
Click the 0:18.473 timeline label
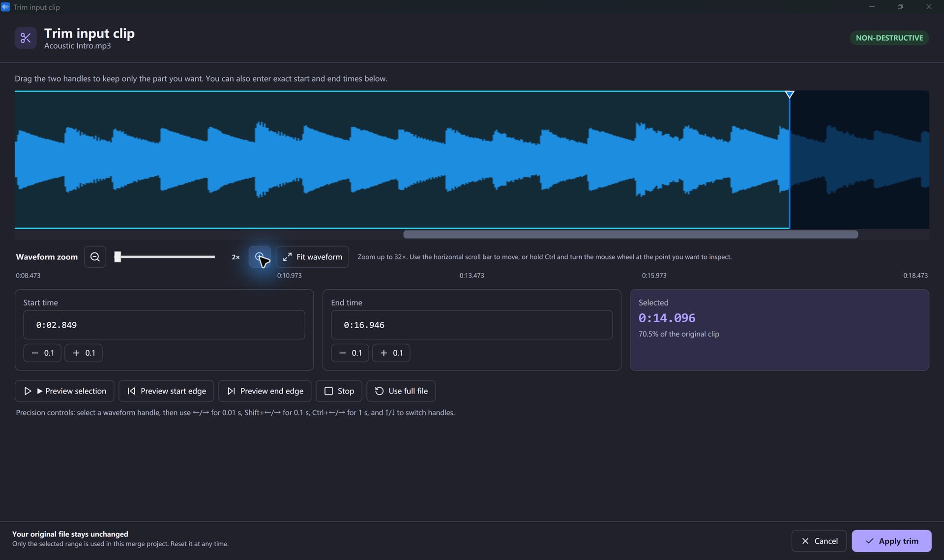pyautogui.click(x=915, y=276)
